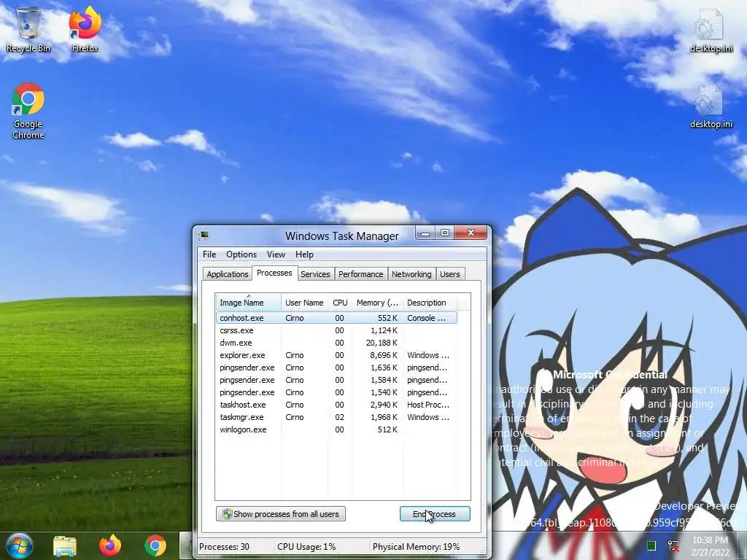Select the taskmgr.exe process row
The image size is (747, 560).
point(336,416)
